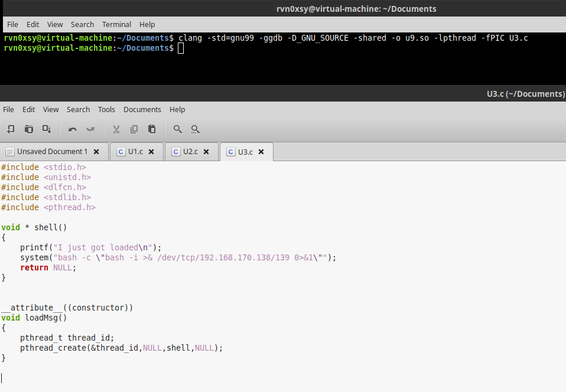Click the 'return NULL;' line
This screenshot has height=392, width=566.
(48, 267)
